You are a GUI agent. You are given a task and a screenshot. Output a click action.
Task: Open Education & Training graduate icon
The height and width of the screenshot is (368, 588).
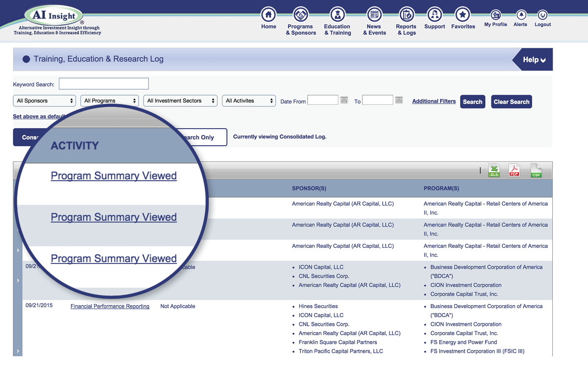338,14
